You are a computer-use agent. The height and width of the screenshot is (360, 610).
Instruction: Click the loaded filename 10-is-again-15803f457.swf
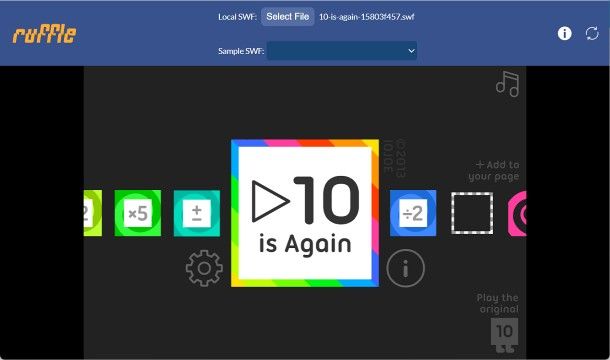(366, 17)
